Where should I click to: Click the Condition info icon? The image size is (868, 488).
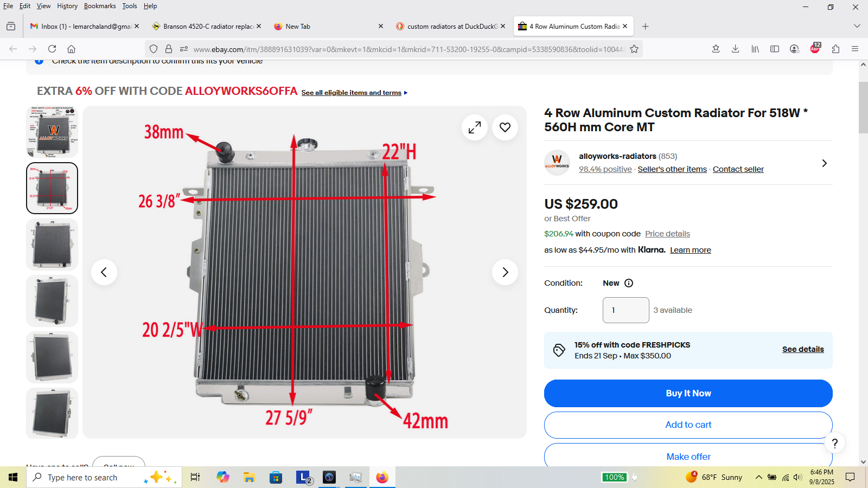pyautogui.click(x=629, y=283)
